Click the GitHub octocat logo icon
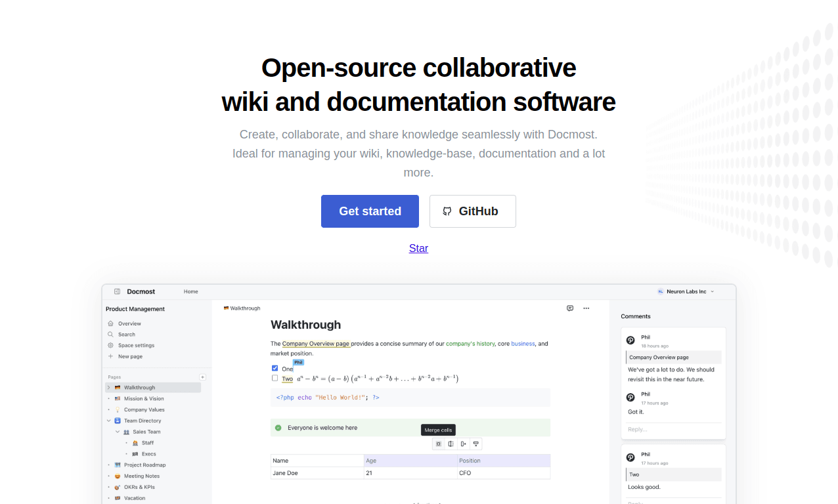Viewport: 838px width, 504px height. [x=447, y=211]
